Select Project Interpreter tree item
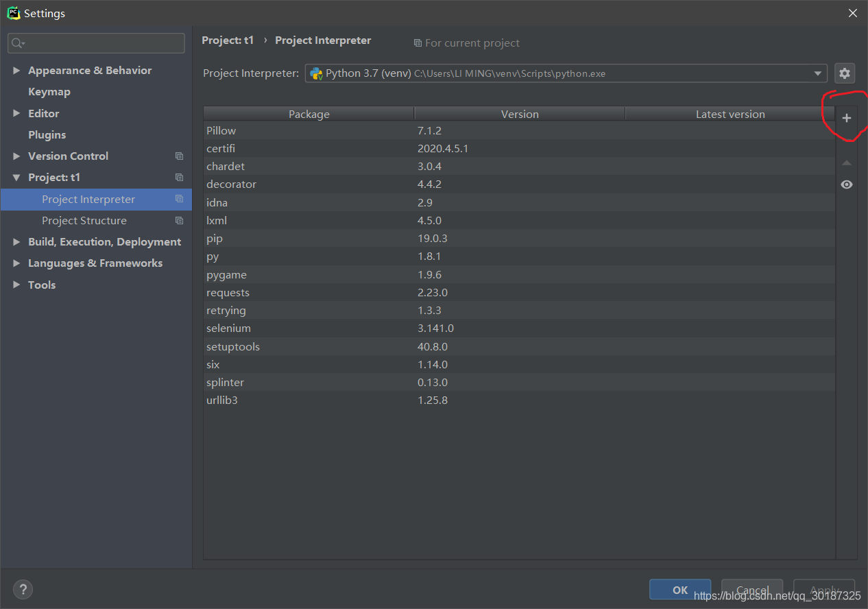The width and height of the screenshot is (868, 609). tap(96, 200)
